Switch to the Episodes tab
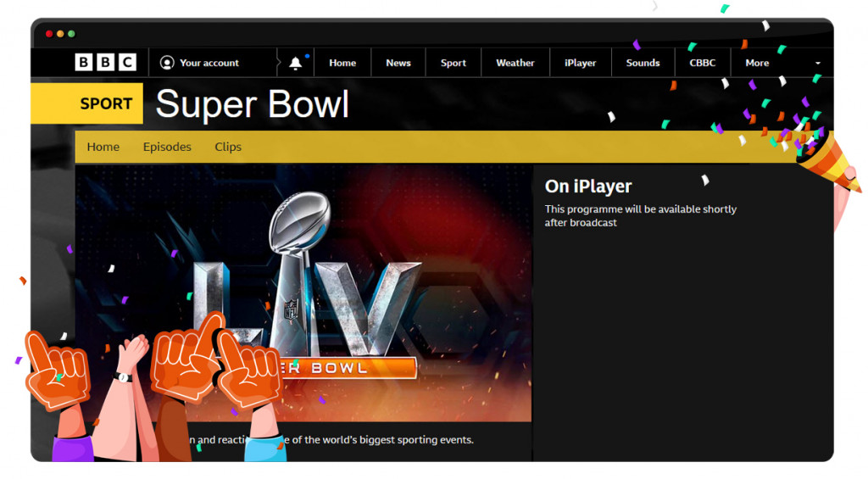Viewport: 868px width, 479px height. (x=167, y=147)
